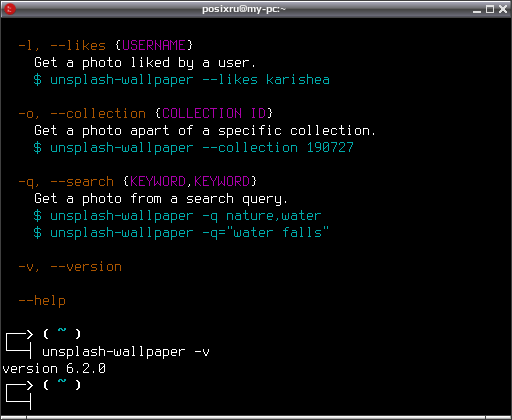Click the 'version 6.2.0' output line
This screenshot has width=512, height=420.
pos(54,369)
